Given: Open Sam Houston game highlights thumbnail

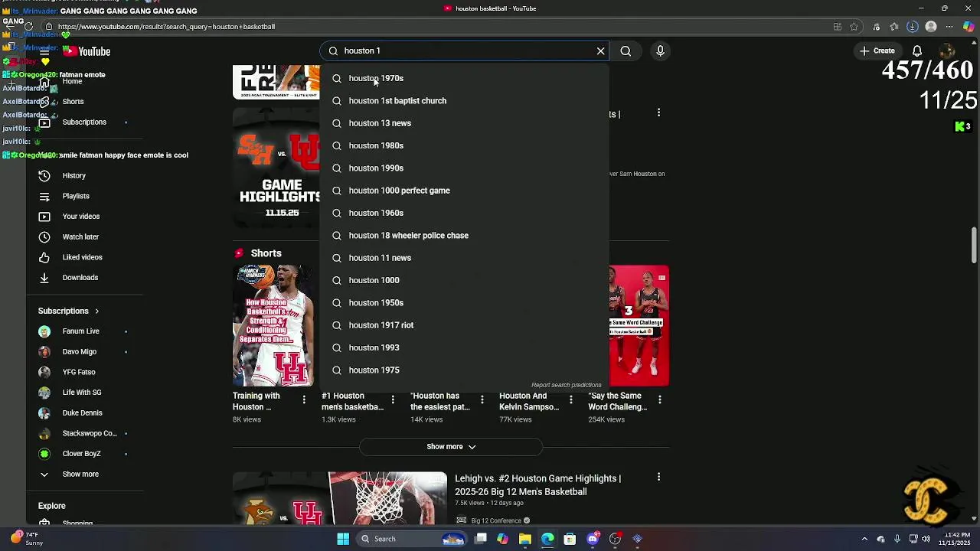Looking at the screenshot, I should point(276,168).
